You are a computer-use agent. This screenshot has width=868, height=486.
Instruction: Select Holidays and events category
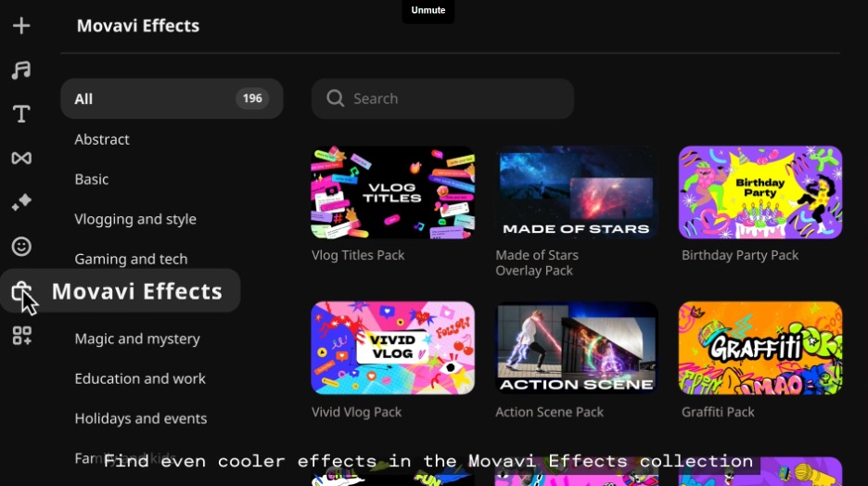[141, 418]
